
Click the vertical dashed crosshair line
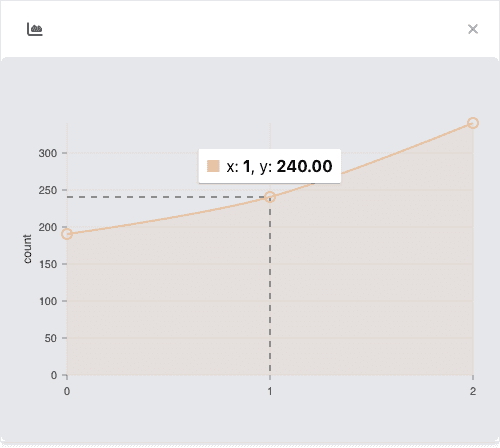[x=270, y=289]
